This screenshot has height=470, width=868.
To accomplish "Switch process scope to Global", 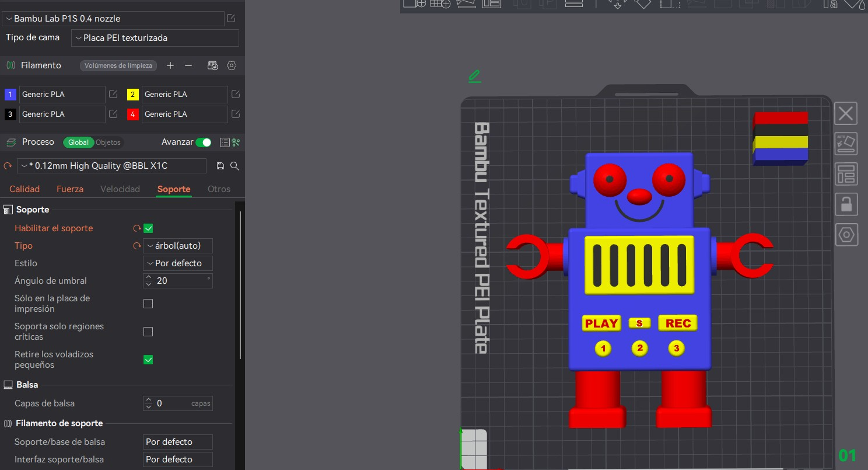I will coord(79,142).
